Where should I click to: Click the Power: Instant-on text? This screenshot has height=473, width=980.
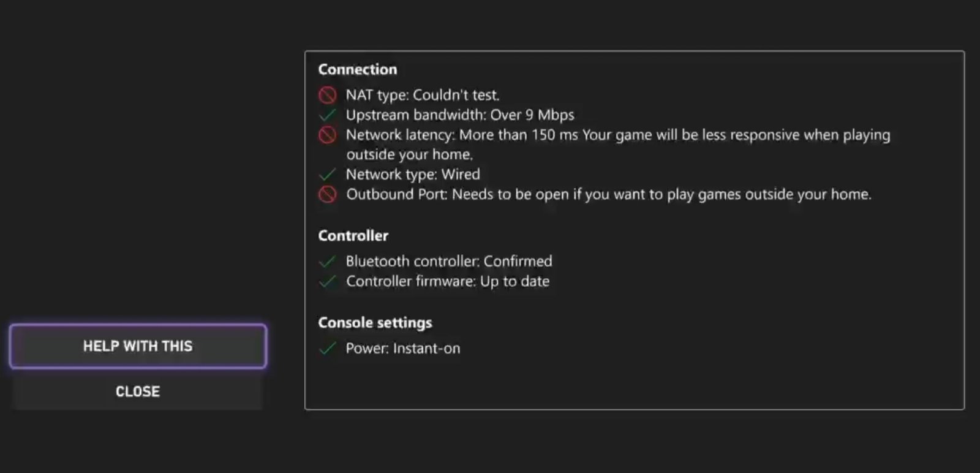tap(403, 349)
